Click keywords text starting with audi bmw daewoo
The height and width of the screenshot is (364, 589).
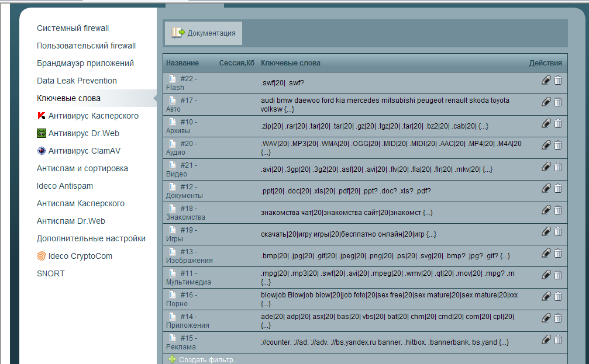point(385,105)
